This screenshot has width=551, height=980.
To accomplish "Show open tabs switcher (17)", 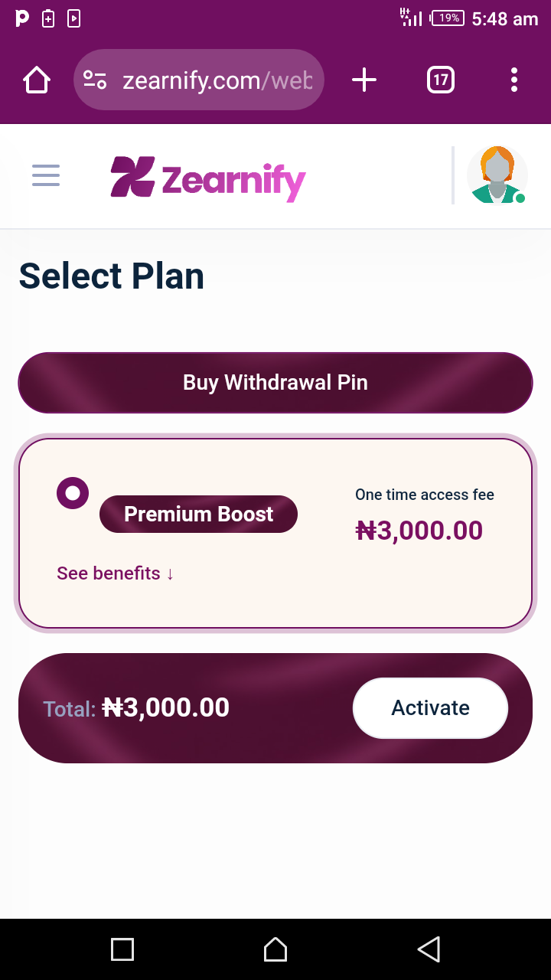I will click(441, 80).
